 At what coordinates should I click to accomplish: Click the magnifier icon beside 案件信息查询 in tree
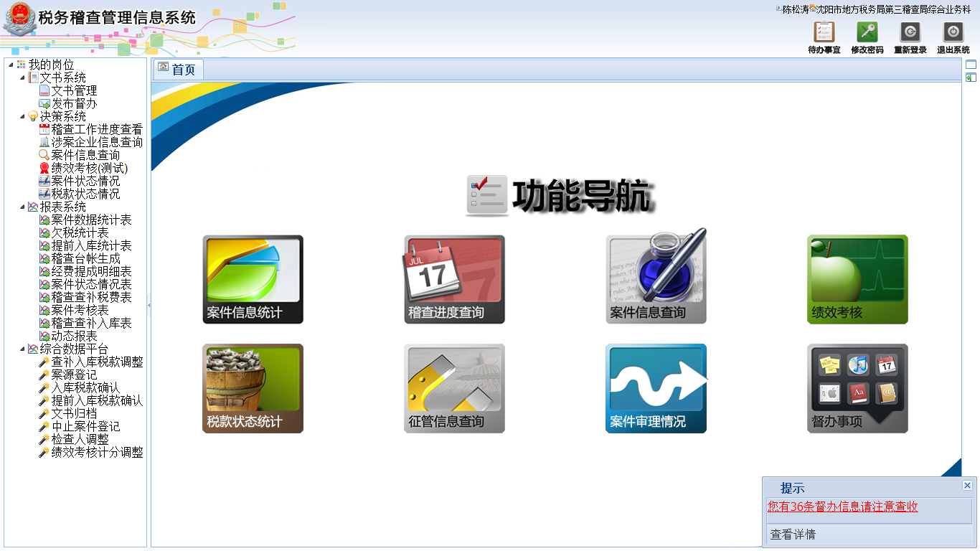tap(44, 156)
